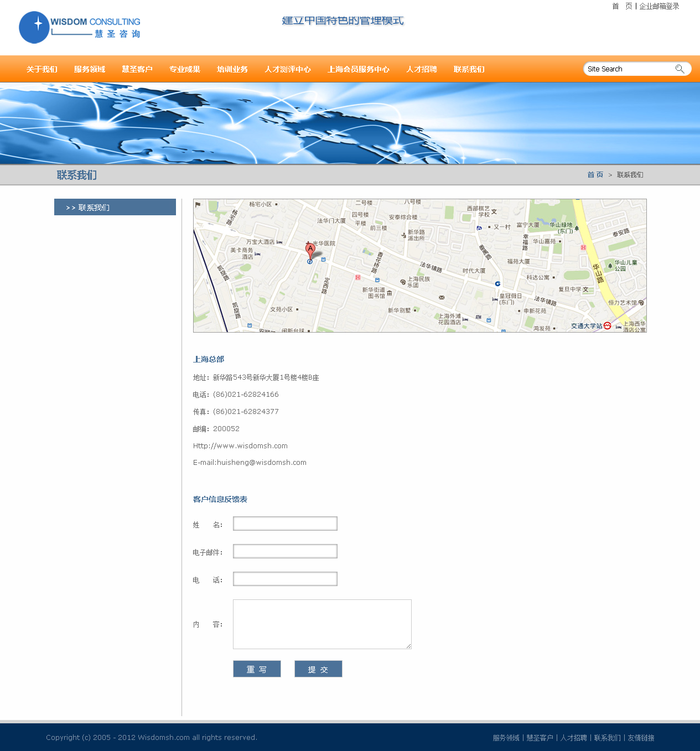Go to 培训业务 in navigation bar

pos(232,69)
